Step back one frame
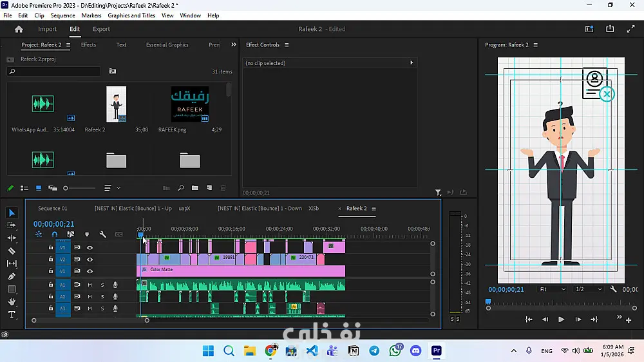The image size is (644, 362). tap(545, 319)
